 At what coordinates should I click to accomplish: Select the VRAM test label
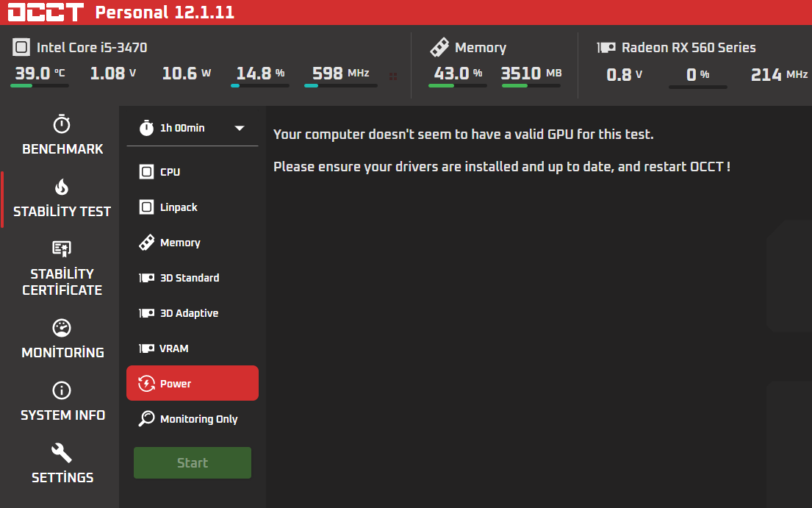coord(174,348)
